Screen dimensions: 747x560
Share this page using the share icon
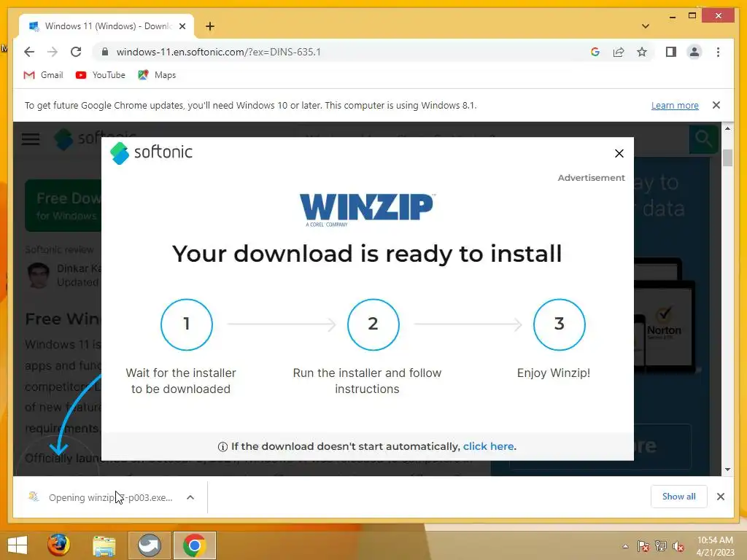tap(619, 52)
